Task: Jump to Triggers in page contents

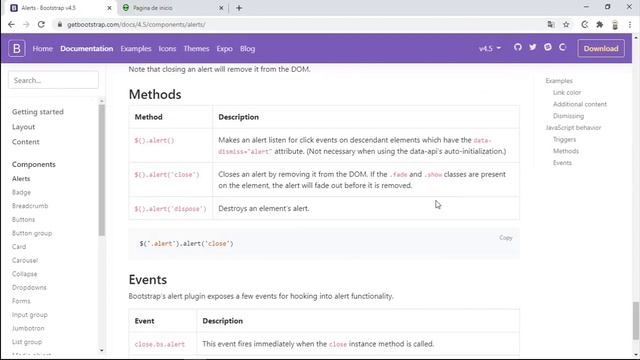Action: coord(564,139)
